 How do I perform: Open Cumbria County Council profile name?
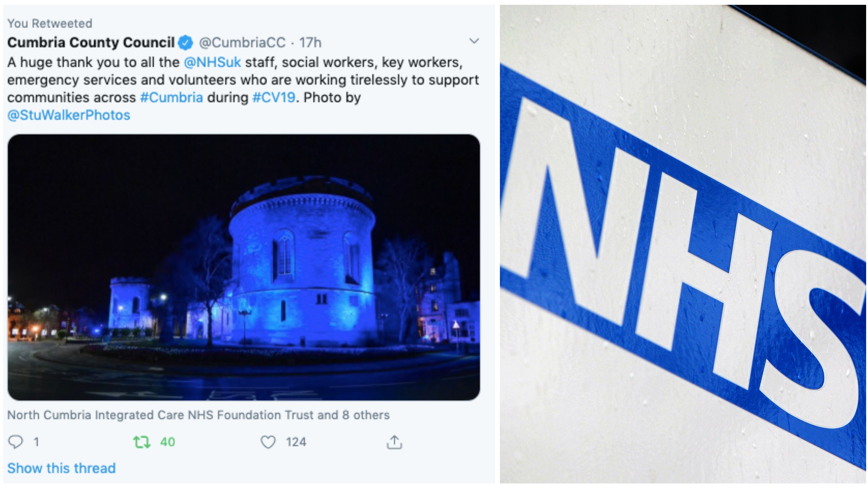click(91, 43)
